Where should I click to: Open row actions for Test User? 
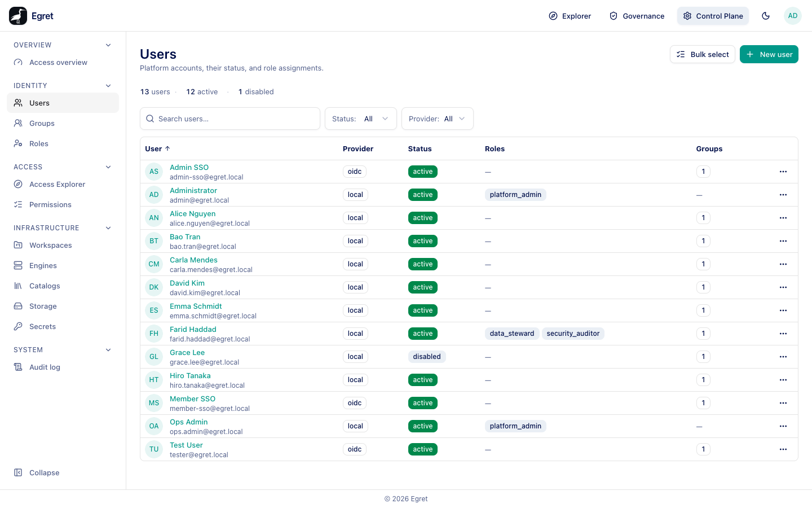pos(783,449)
